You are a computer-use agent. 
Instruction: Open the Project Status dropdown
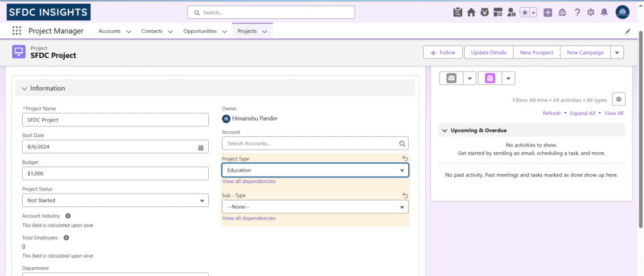(x=115, y=201)
